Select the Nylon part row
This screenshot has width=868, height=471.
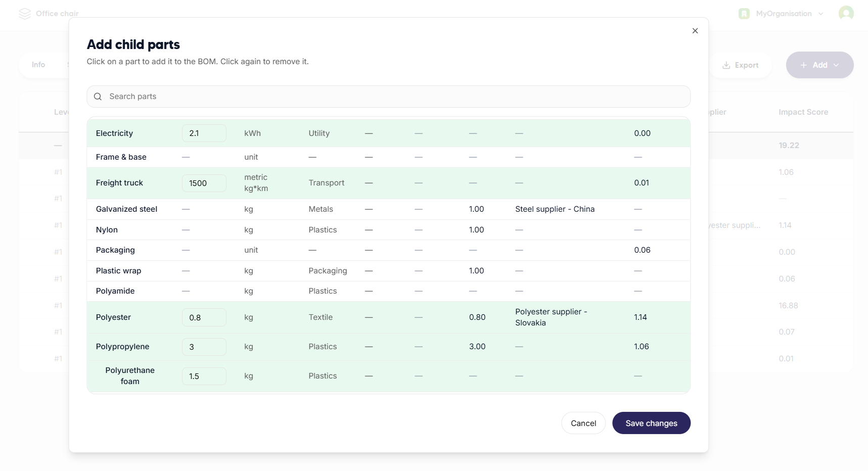pyautogui.click(x=107, y=230)
